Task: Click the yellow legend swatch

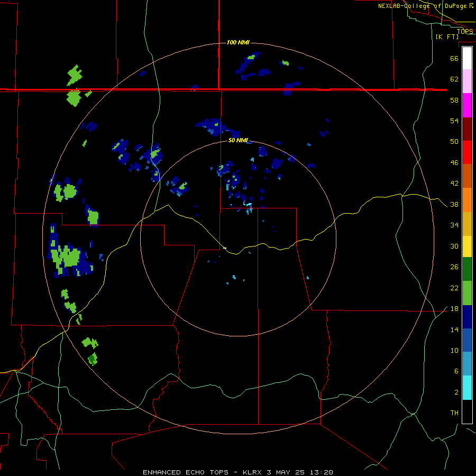Action: click(467, 246)
